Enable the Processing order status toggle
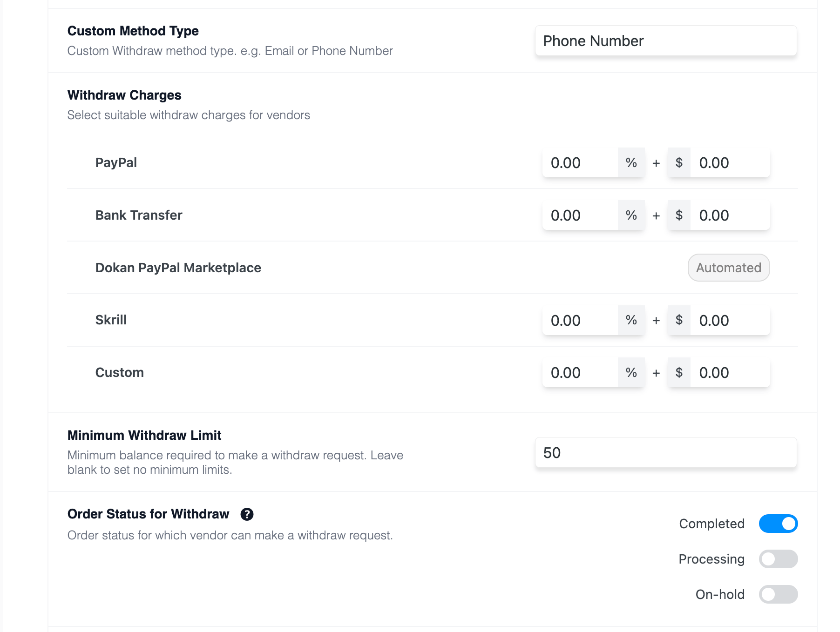840x632 pixels. (x=779, y=559)
